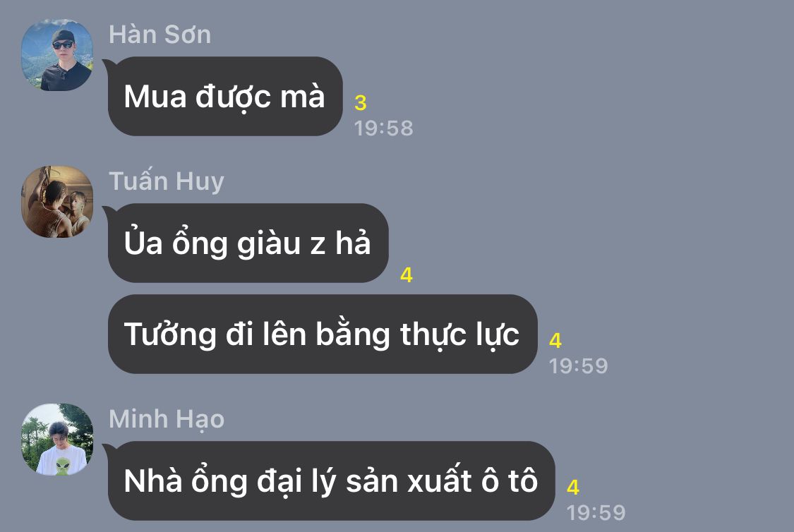Click read count beside 'Ủa ổng giàu z hả'
This screenshot has width=794, height=532.
point(406,275)
